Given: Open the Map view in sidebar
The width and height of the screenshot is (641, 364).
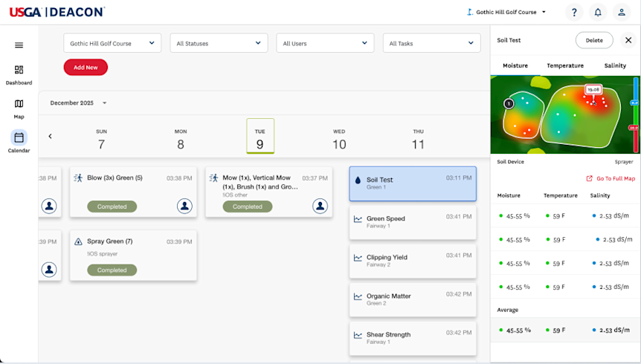Looking at the screenshot, I should pos(19,109).
